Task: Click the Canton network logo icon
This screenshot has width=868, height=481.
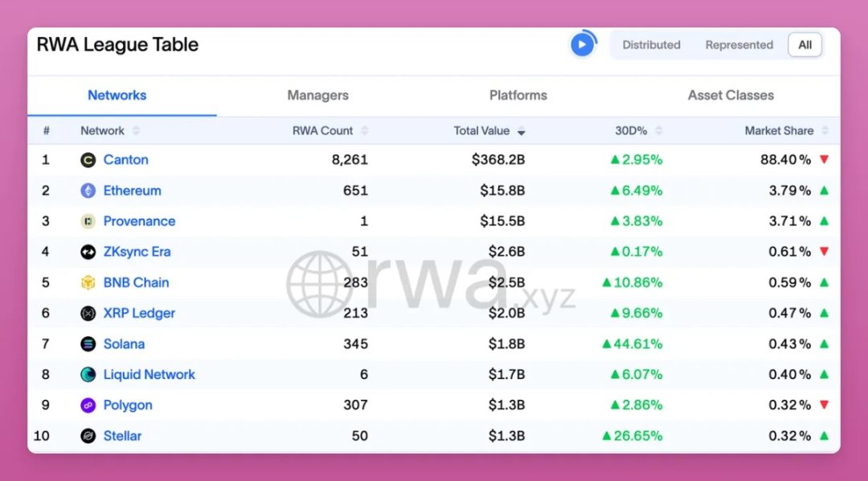Action: [x=88, y=160]
